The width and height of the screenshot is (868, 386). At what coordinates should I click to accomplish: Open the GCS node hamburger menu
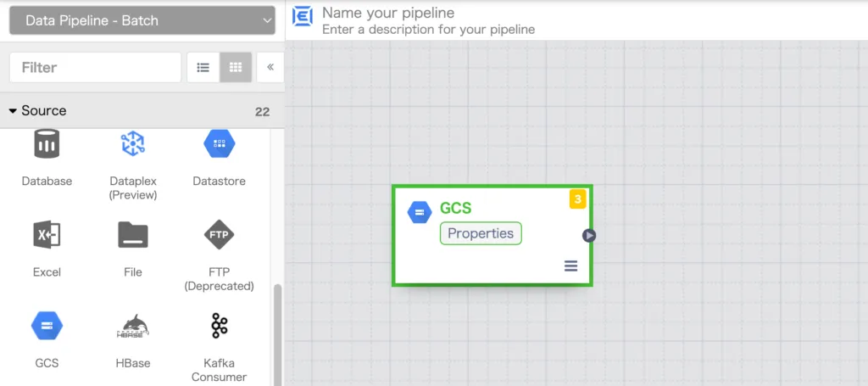pyautogui.click(x=570, y=266)
